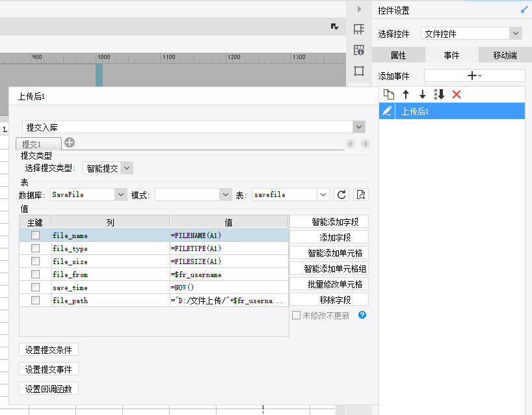Delete the event with the red X
This screenshot has width=532, height=415.
457,94
